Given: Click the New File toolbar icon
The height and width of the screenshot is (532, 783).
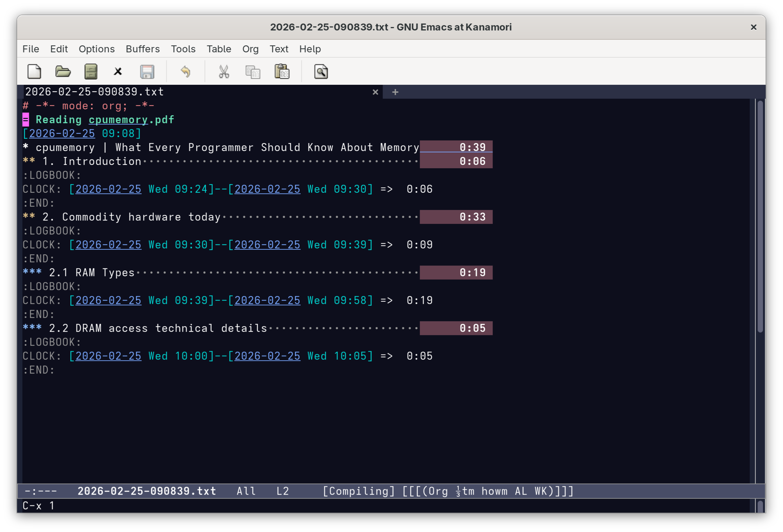Looking at the screenshot, I should click(34, 72).
